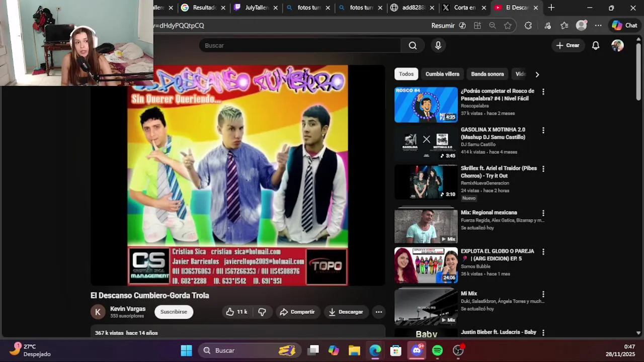This screenshot has width=644, height=362.
Task: Open options menu for Rosco de Pasapalabra video
Action: pos(543,92)
